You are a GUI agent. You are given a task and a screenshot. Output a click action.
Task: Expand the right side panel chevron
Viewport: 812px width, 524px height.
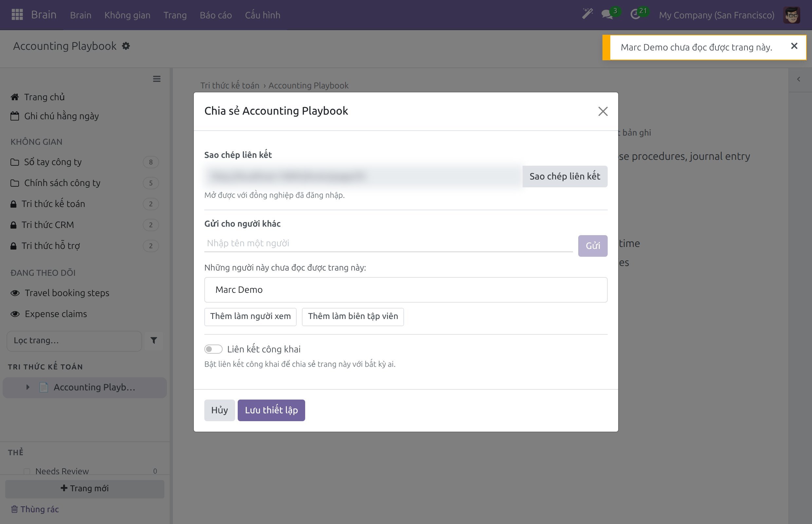[798, 79]
